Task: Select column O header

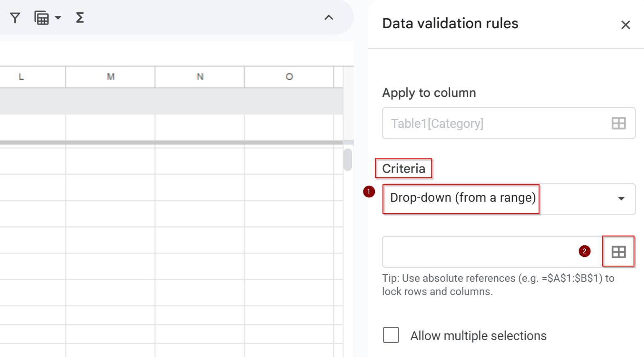Action: click(289, 76)
